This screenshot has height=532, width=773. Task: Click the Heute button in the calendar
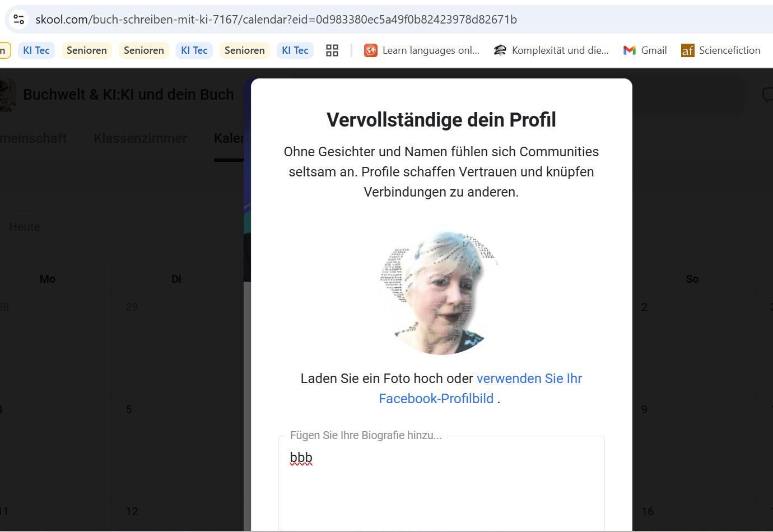coord(25,227)
